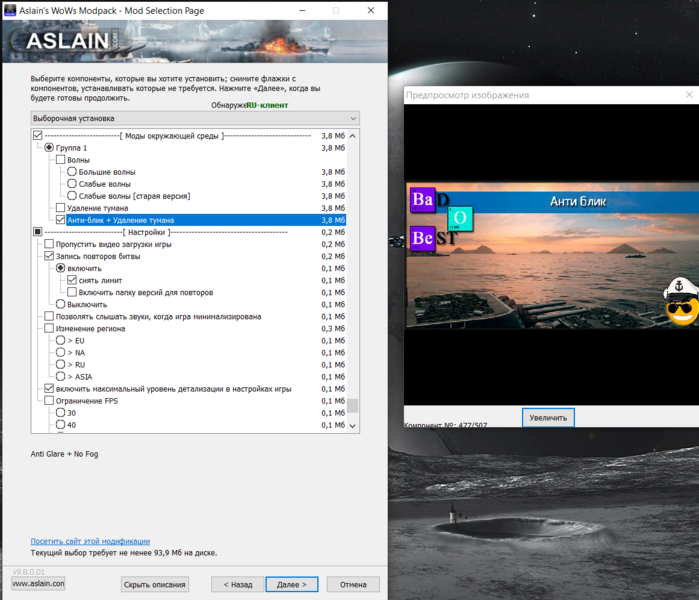Close the image preview window
699x600 pixels.
coord(689,95)
